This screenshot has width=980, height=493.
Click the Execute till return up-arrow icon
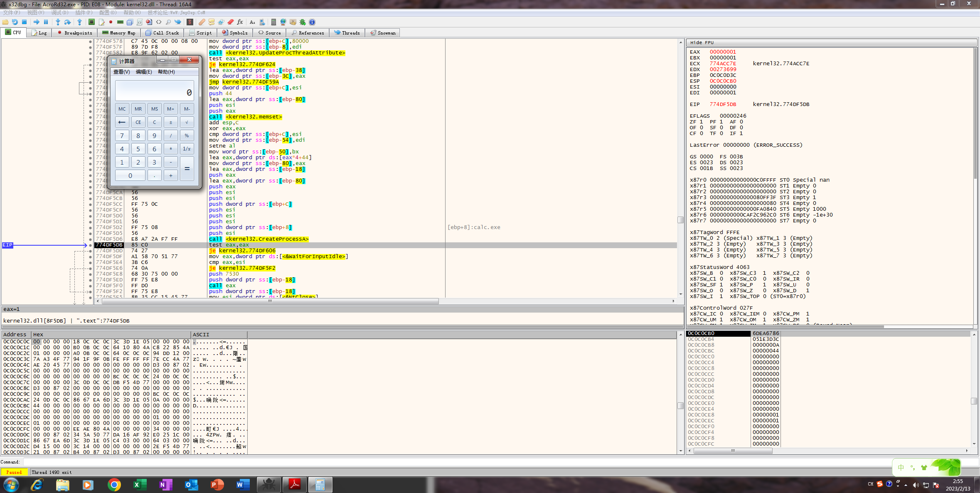[79, 22]
